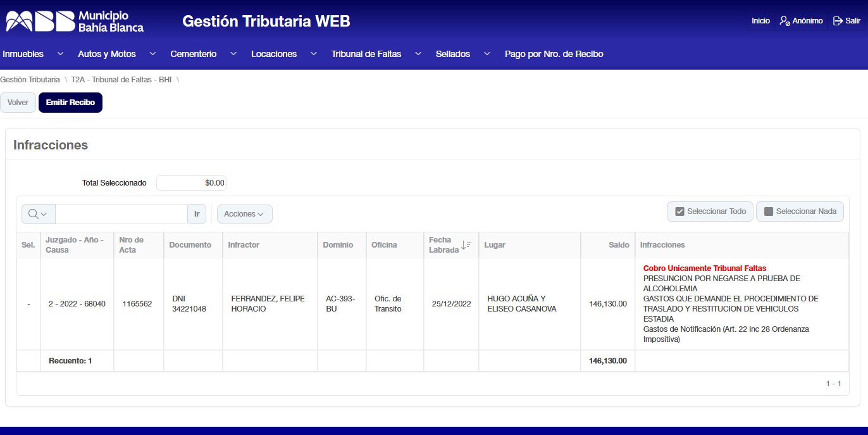
Task: Click infractor FERRANDEZ, FELIPE HORACIO
Action: (268, 304)
